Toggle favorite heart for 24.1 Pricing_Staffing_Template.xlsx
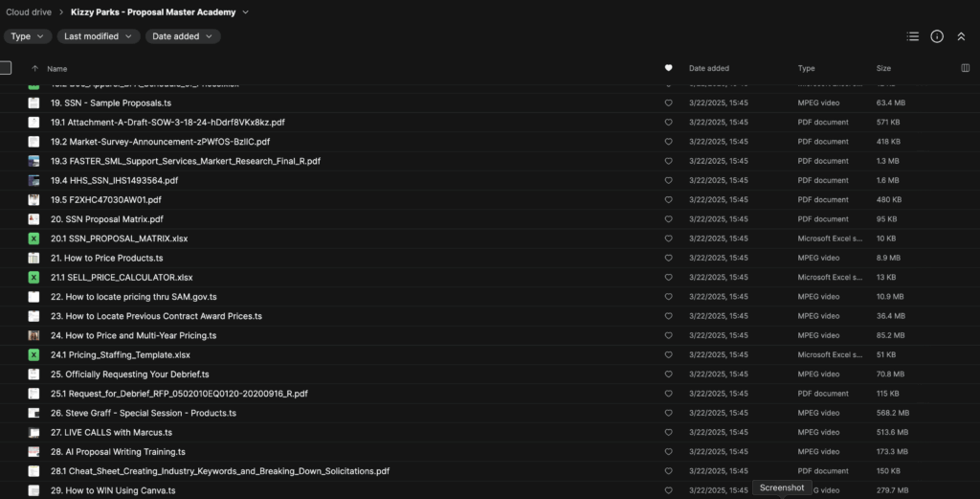This screenshot has width=980, height=499. click(668, 354)
